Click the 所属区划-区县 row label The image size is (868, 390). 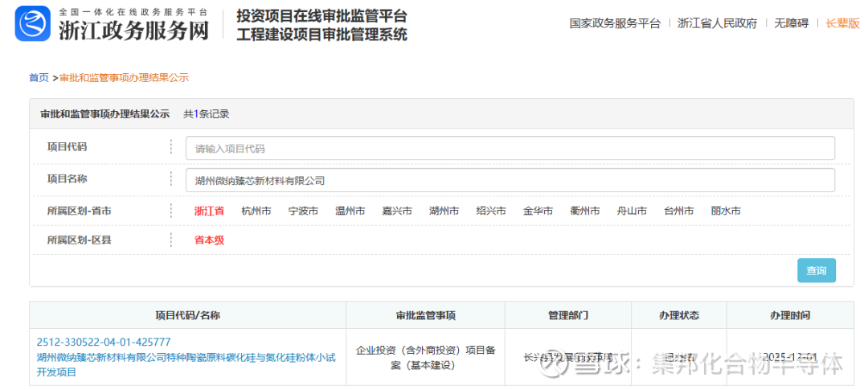[80, 240]
